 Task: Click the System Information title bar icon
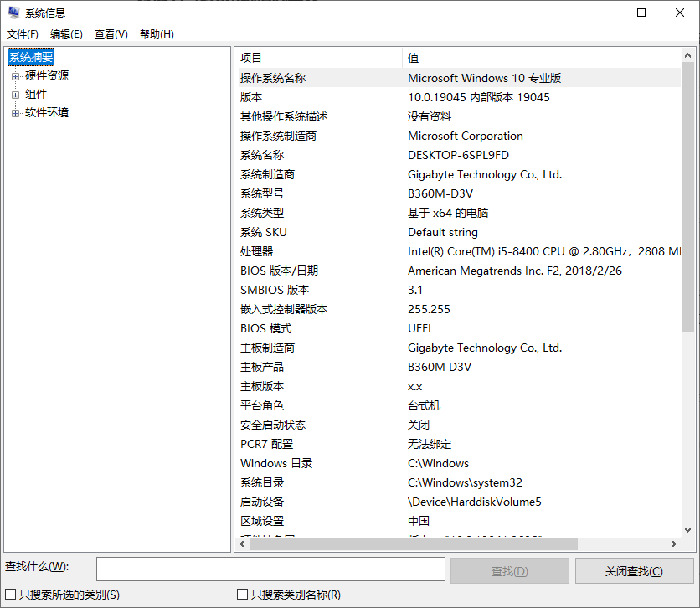pyautogui.click(x=12, y=12)
